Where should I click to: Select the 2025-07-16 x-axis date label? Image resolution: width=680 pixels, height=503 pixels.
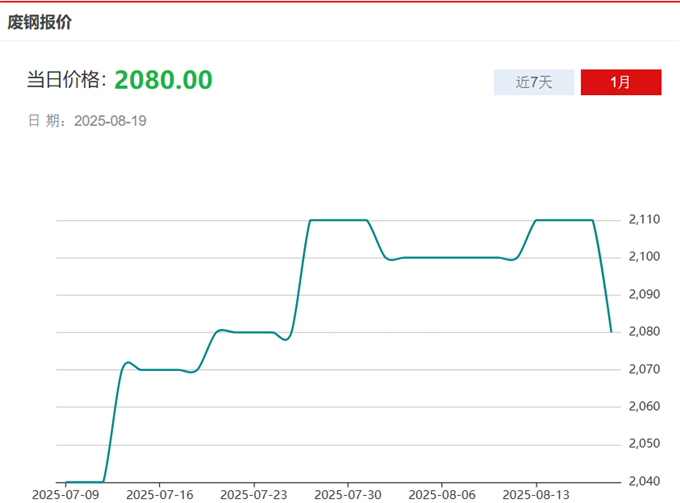(159, 494)
